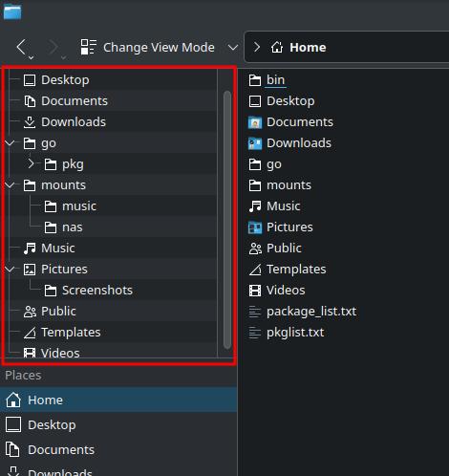Viewport: 449px width, 476px height.
Task: Click the breadcrumb chevron before Home
Action: (257, 48)
